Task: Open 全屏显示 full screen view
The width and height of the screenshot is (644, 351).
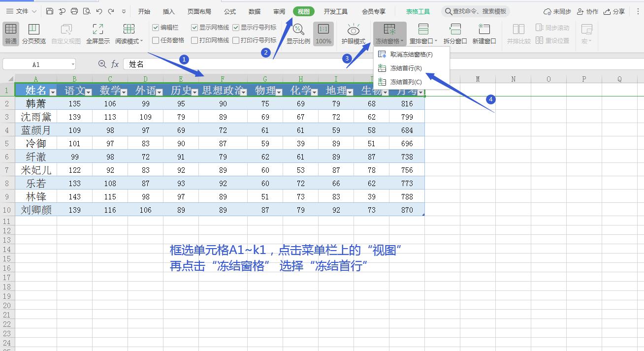Action: (x=97, y=33)
